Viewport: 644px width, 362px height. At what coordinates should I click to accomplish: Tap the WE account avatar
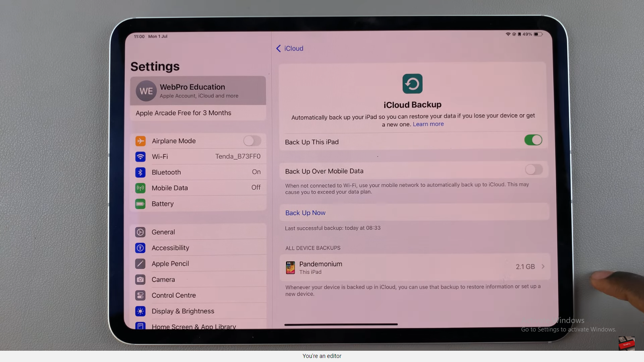(x=146, y=91)
